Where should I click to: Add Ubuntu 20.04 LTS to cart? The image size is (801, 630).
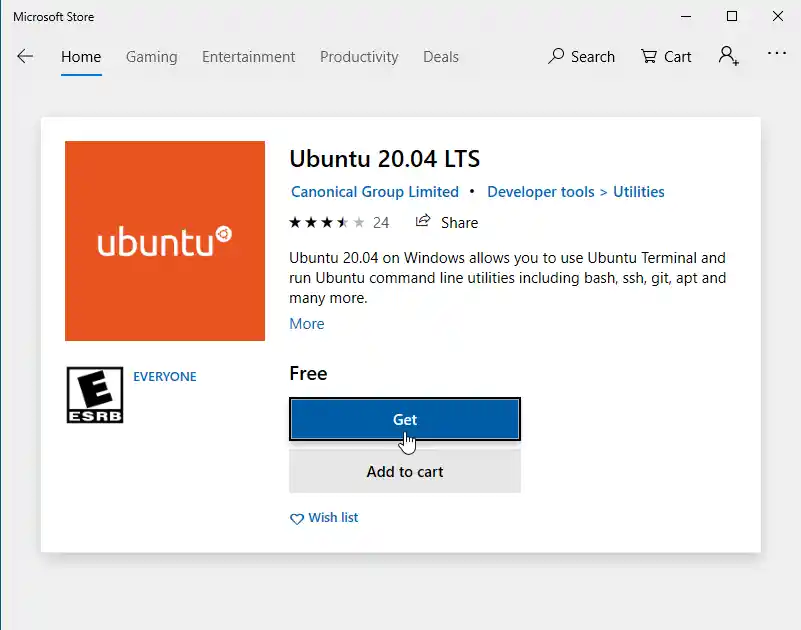(405, 471)
